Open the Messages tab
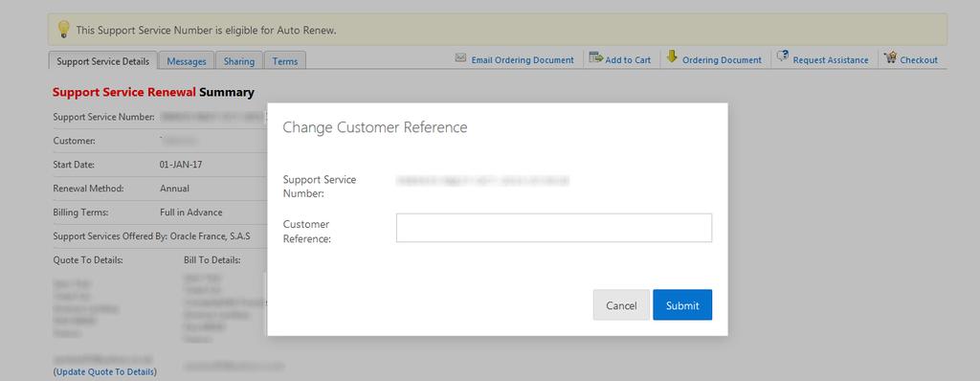980x381 pixels. pos(187,61)
